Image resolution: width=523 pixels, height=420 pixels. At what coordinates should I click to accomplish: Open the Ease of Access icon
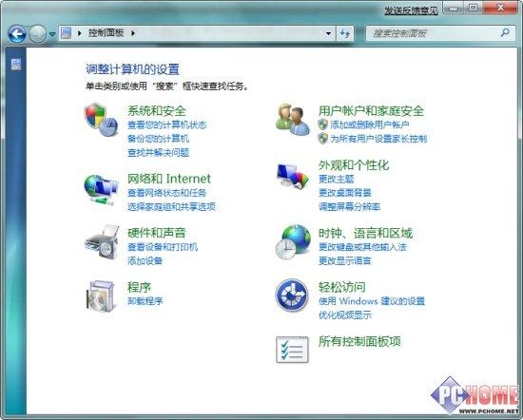pyautogui.click(x=292, y=295)
